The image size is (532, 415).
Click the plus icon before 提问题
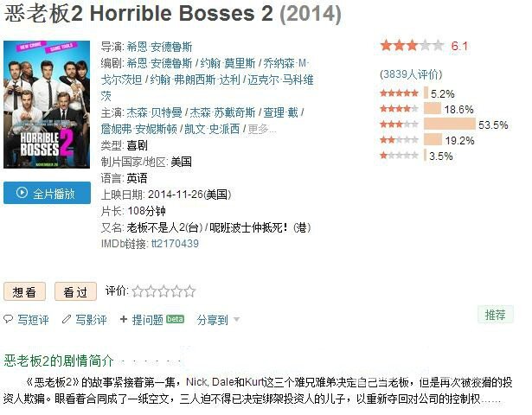click(x=124, y=319)
